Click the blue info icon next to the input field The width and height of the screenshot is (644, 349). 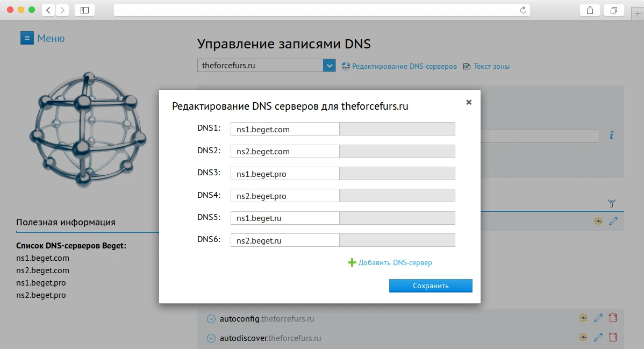(611, 136)
